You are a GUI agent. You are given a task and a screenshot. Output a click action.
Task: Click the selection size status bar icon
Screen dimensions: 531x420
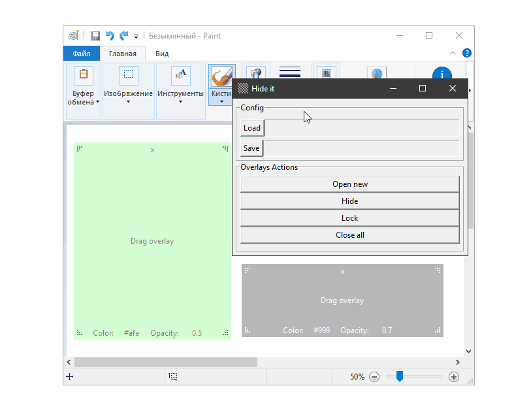coord(172,377)
